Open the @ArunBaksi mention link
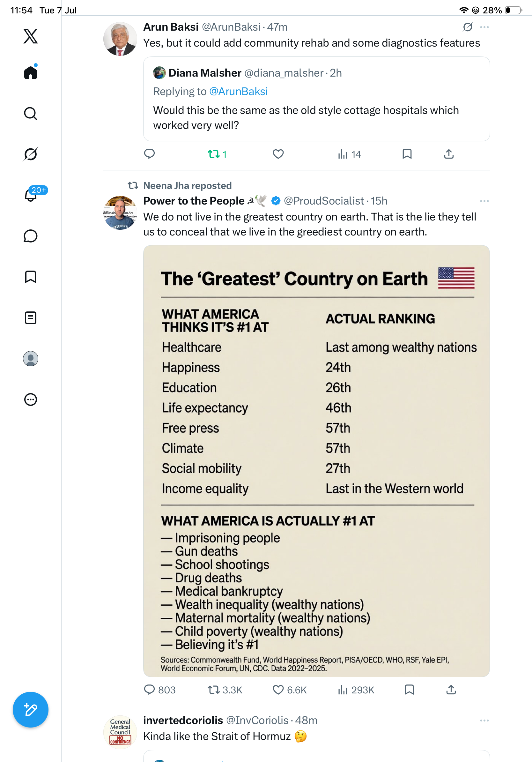This screenshot has height=762, width=532. (x=238, y=92)
